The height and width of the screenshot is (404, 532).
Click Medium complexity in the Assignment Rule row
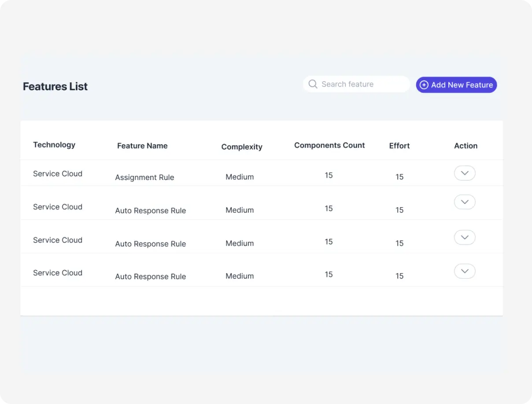point(240,177)
